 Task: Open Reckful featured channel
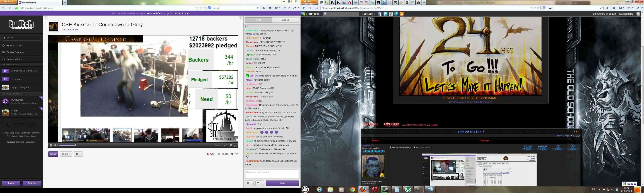click(21, 112)
